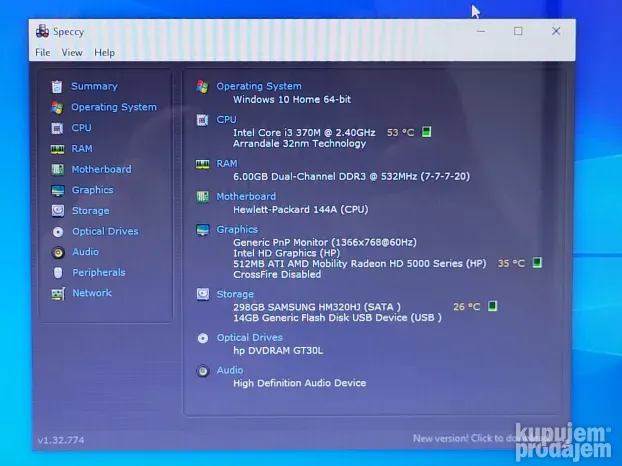Click the green storage temperature indicator
Image resolution: width=622 pixels, height=466 pixels.
492,307
